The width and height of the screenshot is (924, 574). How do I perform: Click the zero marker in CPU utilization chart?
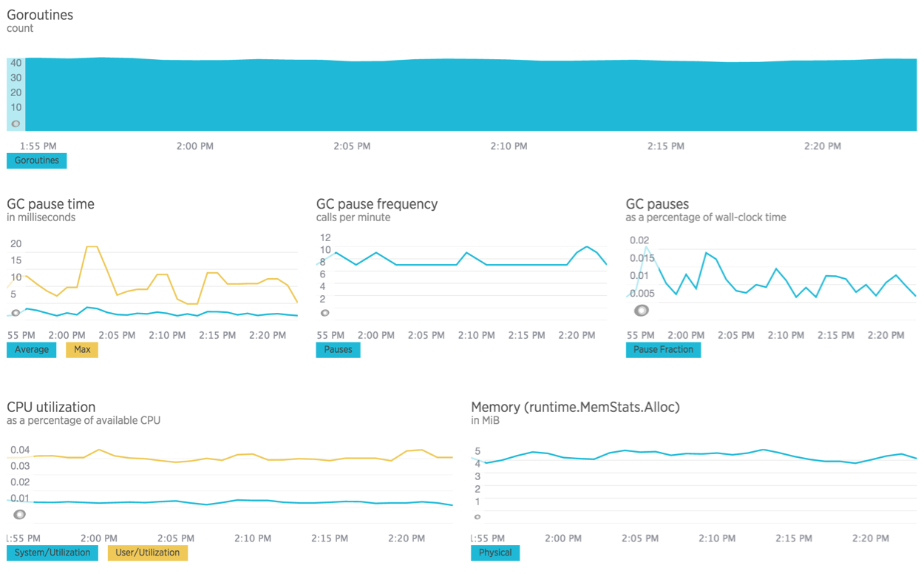click(20, 514)
